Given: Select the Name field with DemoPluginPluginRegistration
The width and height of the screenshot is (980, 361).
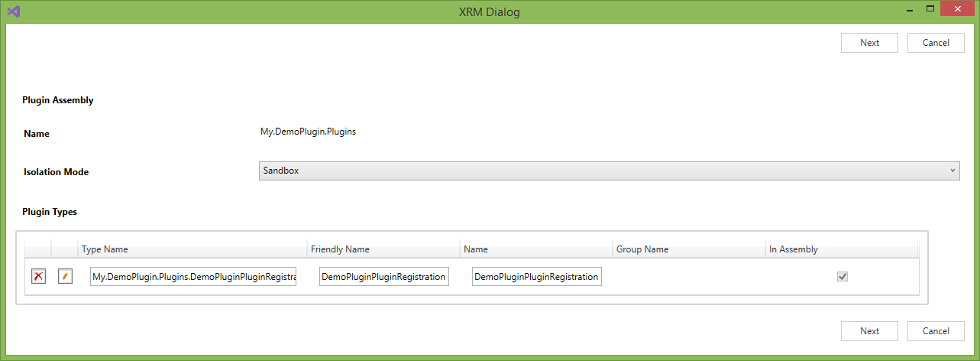Looking at the screenshot, I should (536, 277).
